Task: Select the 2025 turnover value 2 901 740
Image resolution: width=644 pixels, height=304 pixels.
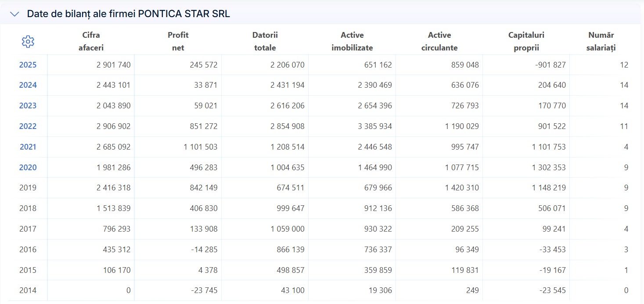Action: (x=113, y=65)
